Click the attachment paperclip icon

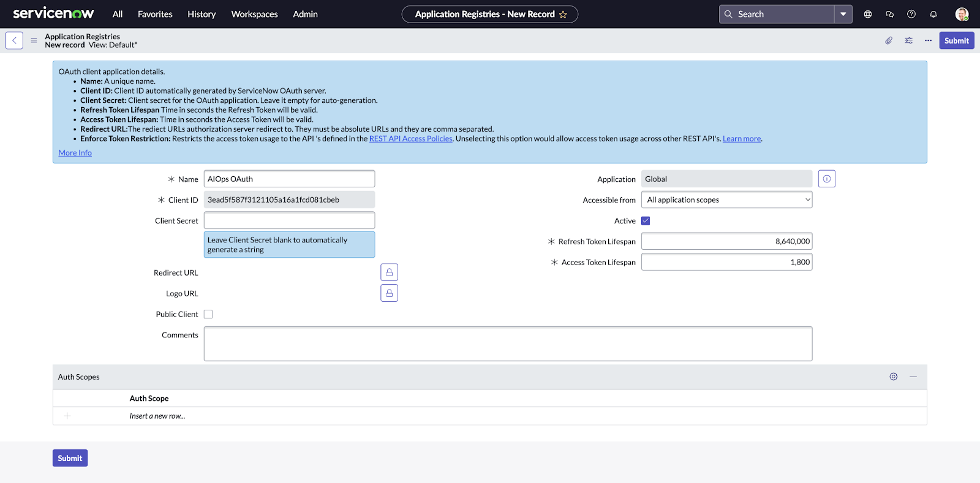coord(889,40)
